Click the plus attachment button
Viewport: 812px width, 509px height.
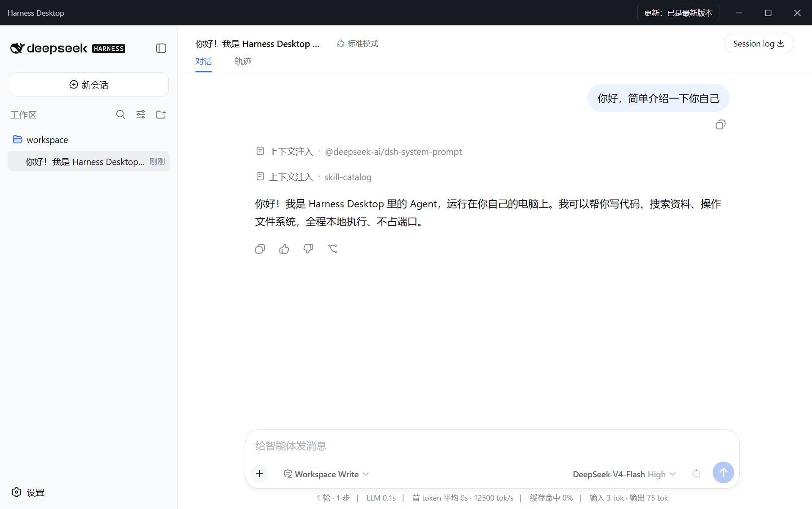260,473
